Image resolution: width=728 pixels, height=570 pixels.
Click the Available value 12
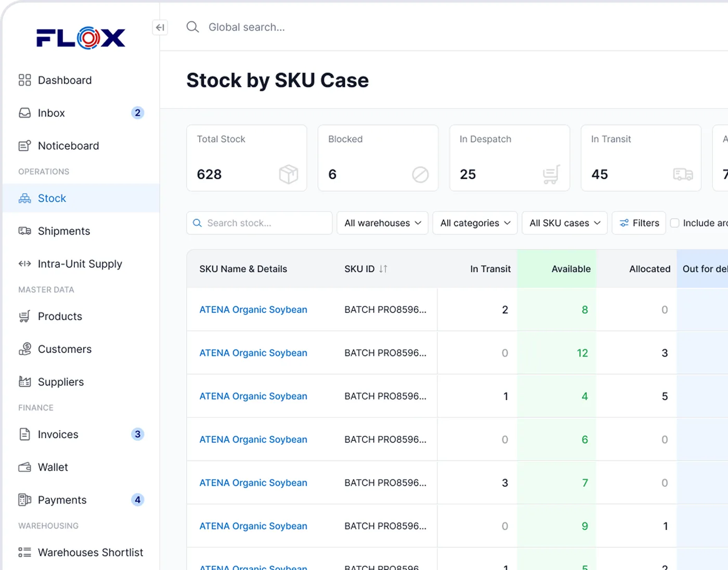pos(582,353)
